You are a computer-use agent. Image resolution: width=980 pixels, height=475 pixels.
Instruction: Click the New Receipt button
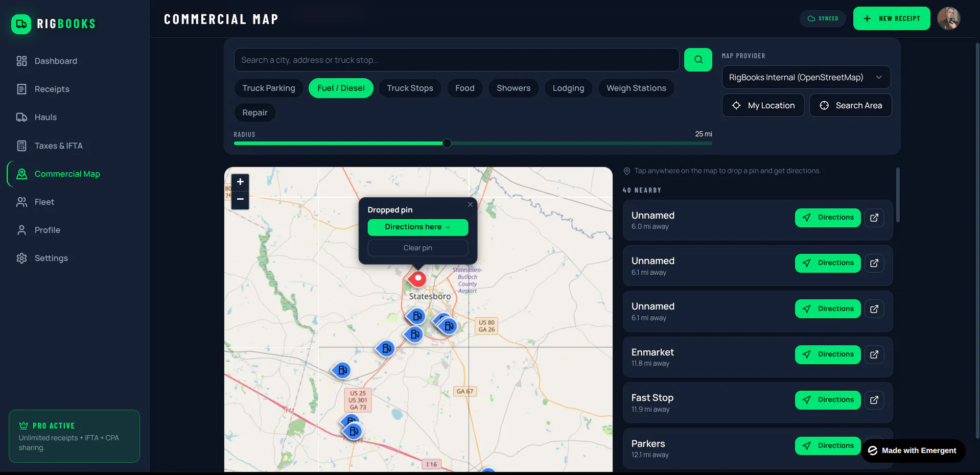892,18
